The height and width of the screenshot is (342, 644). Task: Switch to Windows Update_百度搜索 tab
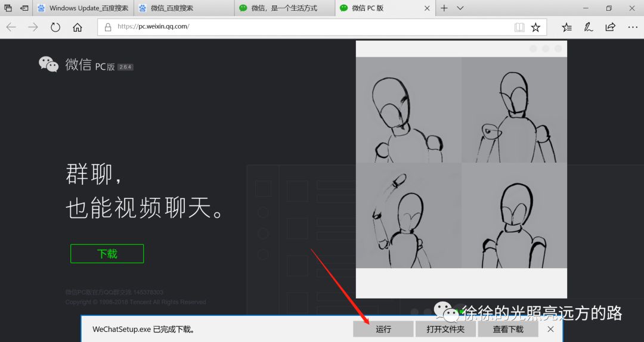pos(84,8)
